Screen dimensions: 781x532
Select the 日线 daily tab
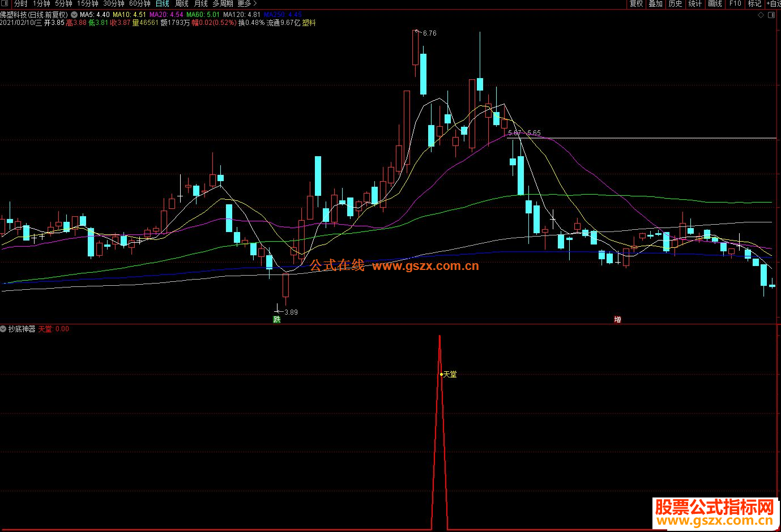pyautogui.click(x=163, y=3)
